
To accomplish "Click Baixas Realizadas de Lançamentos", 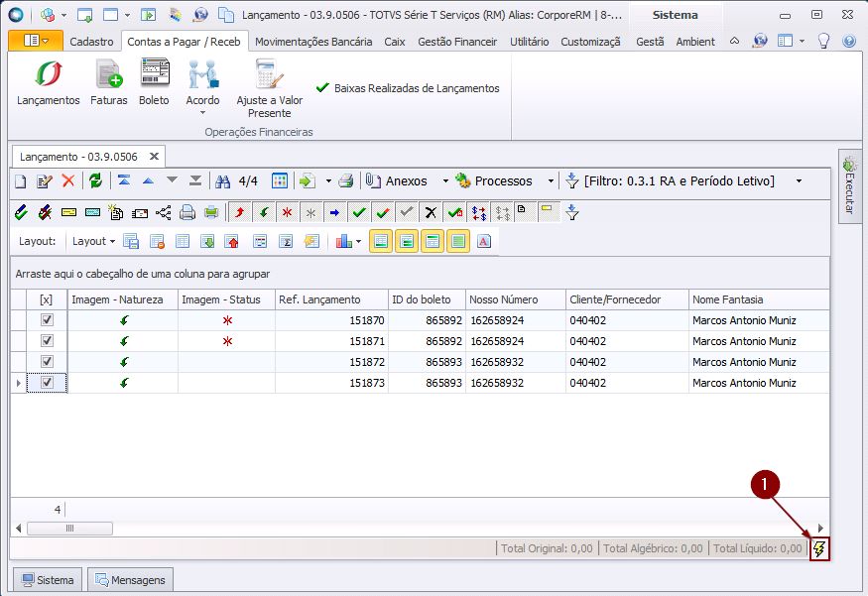I will click(x=408, y=88).
